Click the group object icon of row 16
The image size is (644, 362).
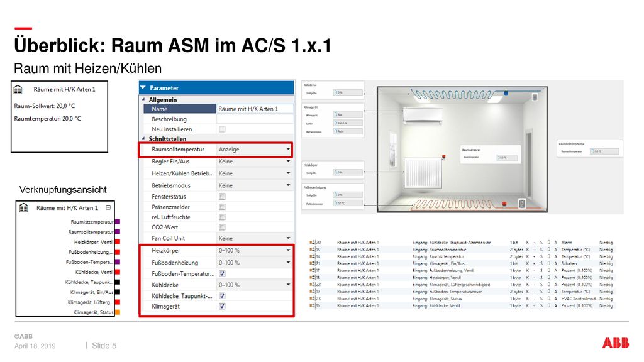[x=312, y=306]
